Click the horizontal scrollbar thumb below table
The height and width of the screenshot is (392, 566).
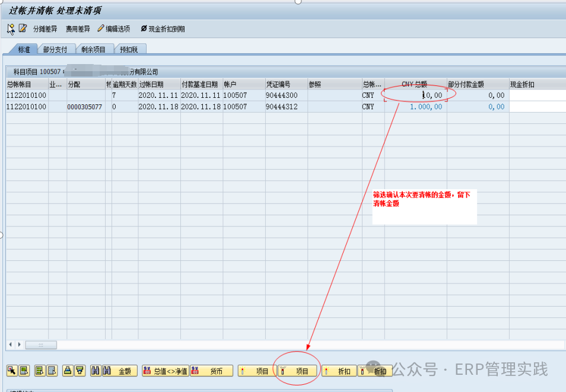(41, 345)
